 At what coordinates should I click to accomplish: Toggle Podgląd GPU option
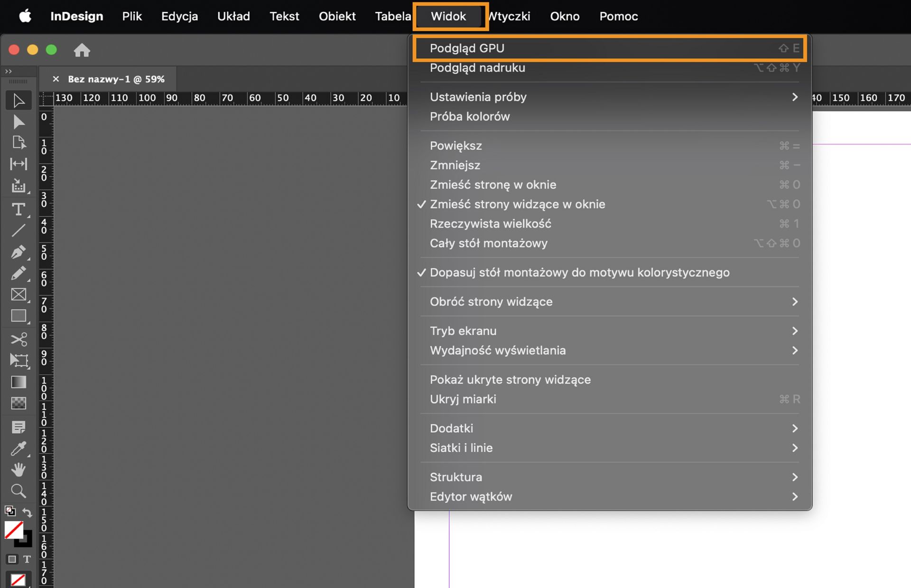tap(467, 48)
